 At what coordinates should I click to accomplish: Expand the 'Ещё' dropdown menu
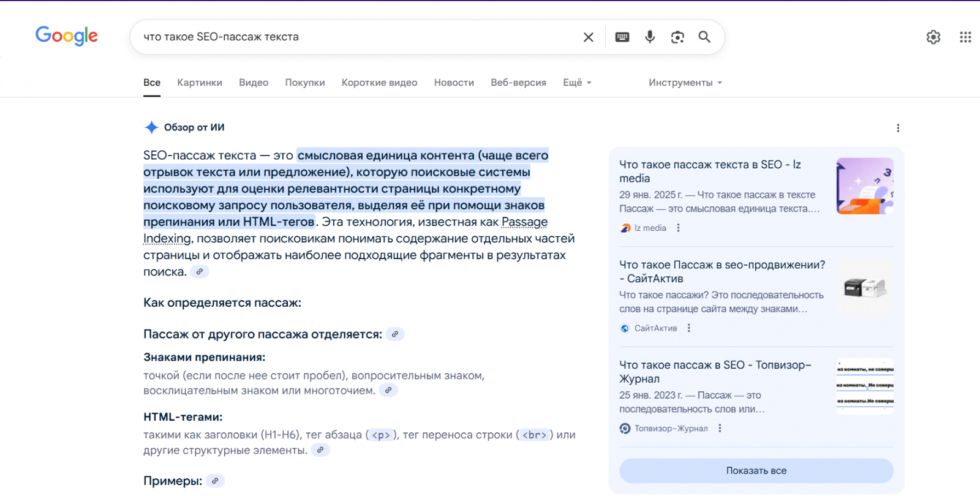point(577,83)
